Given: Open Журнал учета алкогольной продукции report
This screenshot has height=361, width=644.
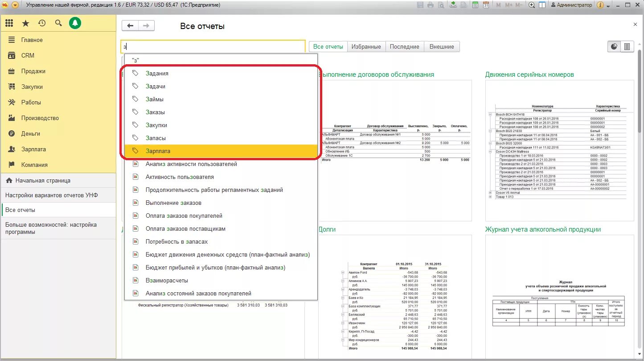Looking at the screenshot, I should click(543, 229).
